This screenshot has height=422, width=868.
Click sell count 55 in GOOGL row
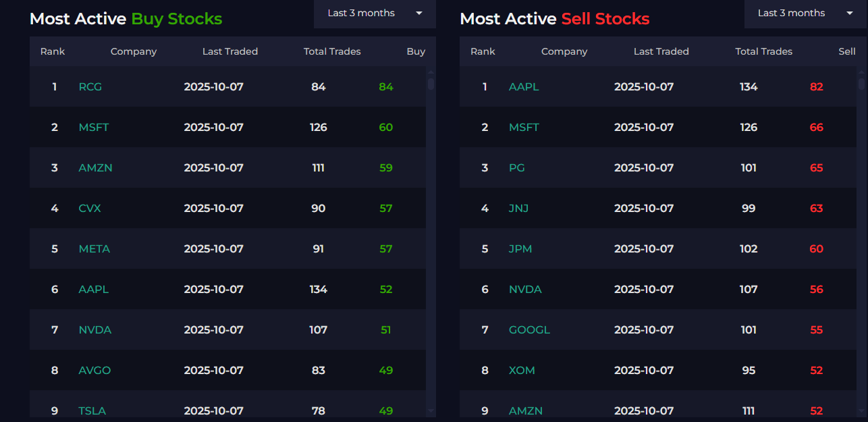[x=817, y=329]
